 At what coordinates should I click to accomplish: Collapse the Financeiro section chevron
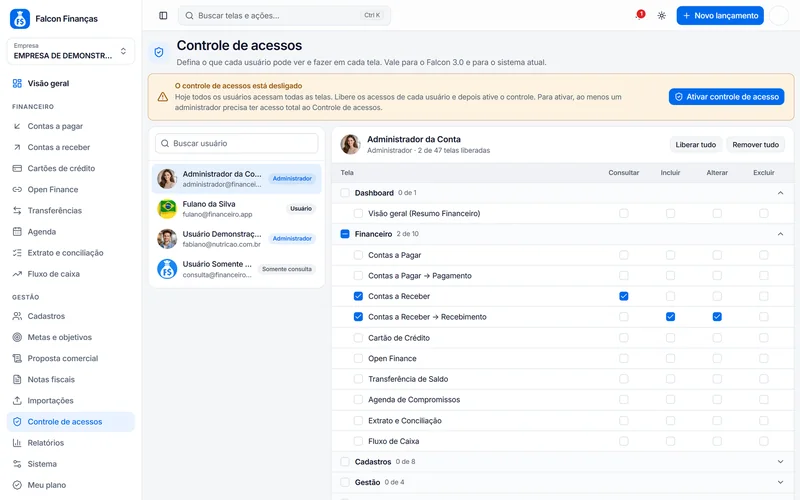click(x=780, y=234)
